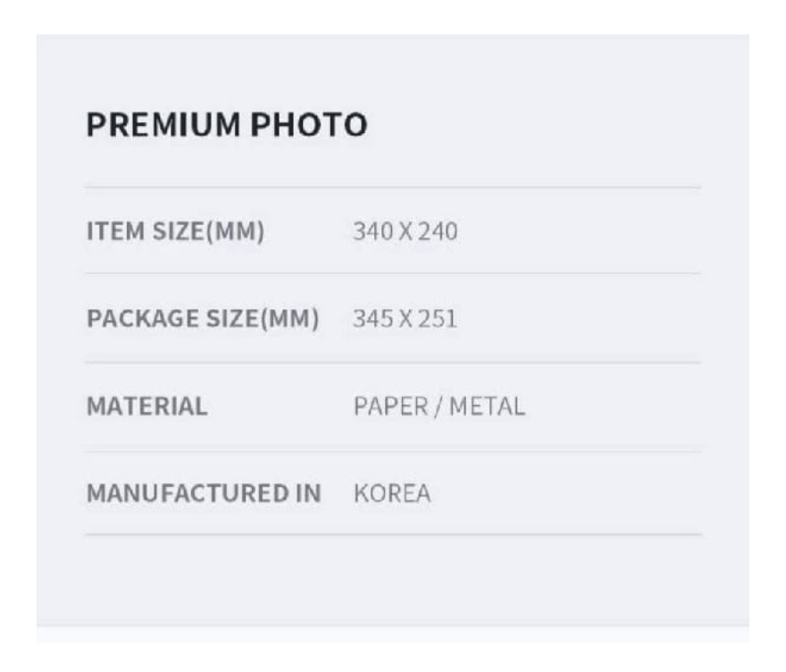Click the number 340 in item size
Screen dimensions: 786x672
pos(371,231)
